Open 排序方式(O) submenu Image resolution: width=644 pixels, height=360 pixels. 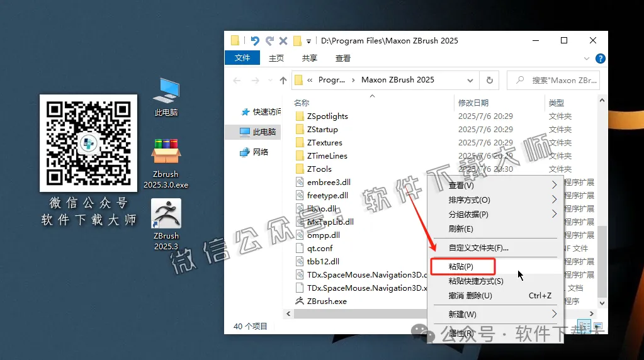(495, 200)
